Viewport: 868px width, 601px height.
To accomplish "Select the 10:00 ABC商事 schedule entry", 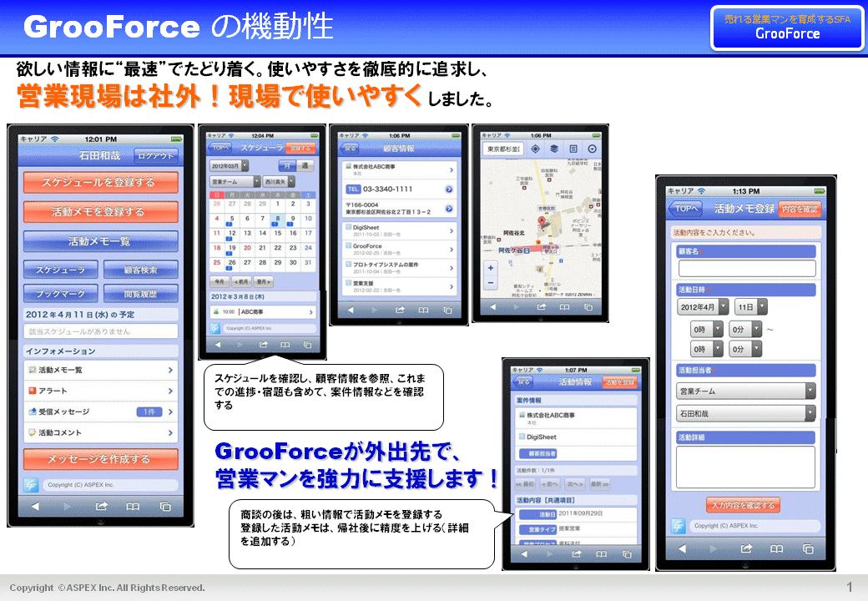I will click(x=263, y=312).
